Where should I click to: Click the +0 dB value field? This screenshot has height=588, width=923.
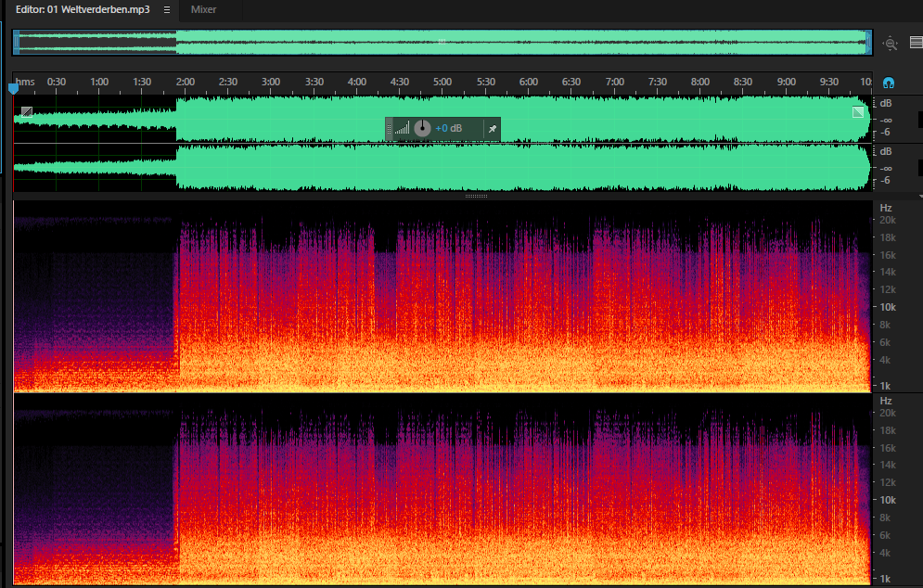pos(449,128)
